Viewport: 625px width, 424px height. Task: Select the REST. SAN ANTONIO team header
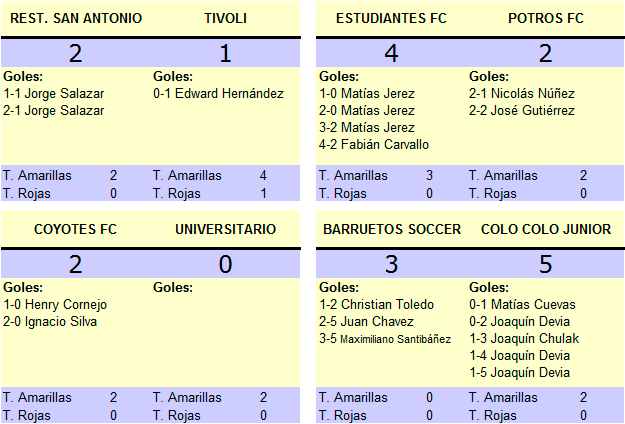pyautogui.click(x=76, y=18)
